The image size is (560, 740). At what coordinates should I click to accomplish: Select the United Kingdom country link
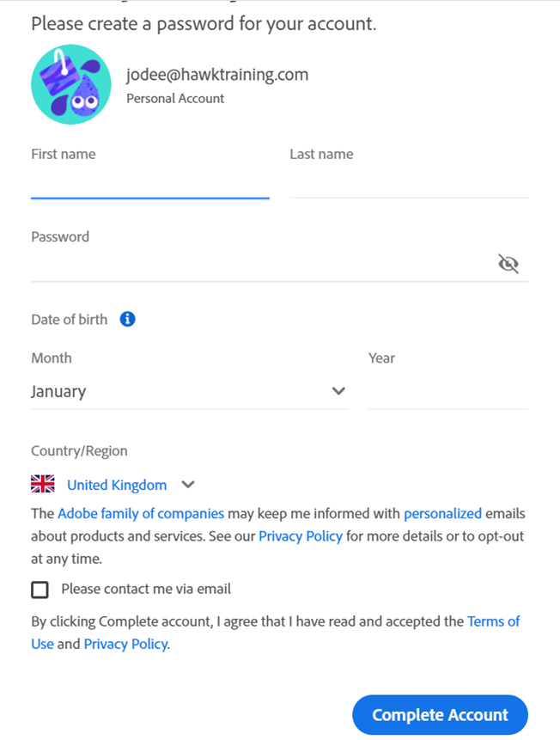tap(117, 485)
